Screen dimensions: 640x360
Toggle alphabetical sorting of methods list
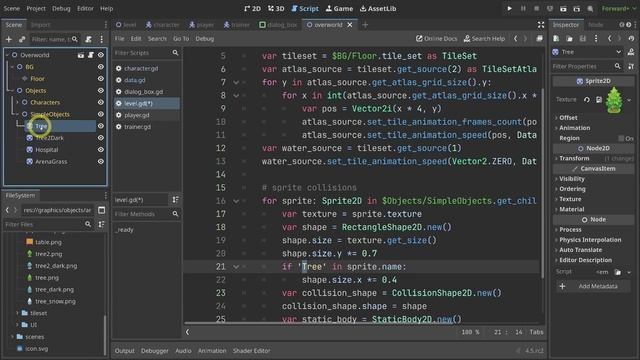click(x=176, y=200)
